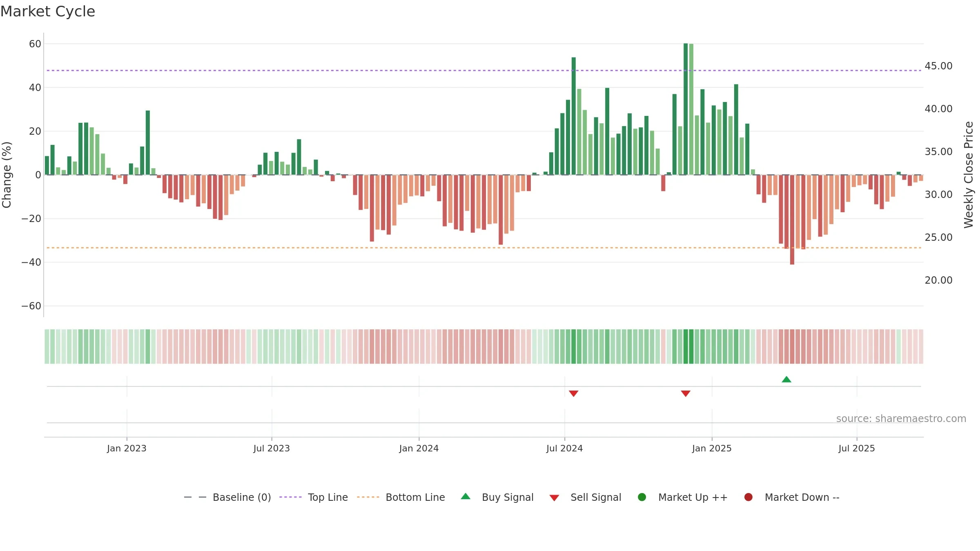Click the 30.00 price axis value
The height and width of the screenshot is (551, 980).
click(938, 195)
